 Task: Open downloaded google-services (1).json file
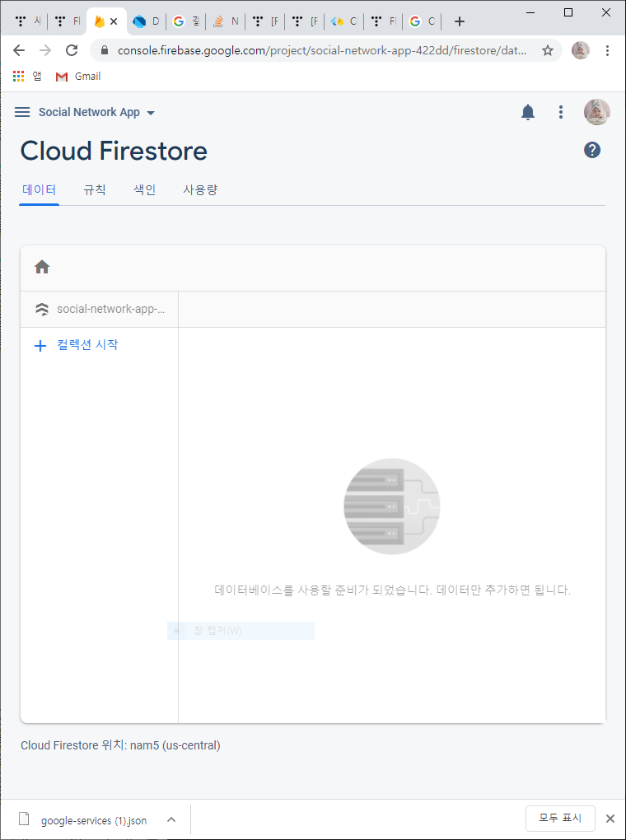[83, 819]
